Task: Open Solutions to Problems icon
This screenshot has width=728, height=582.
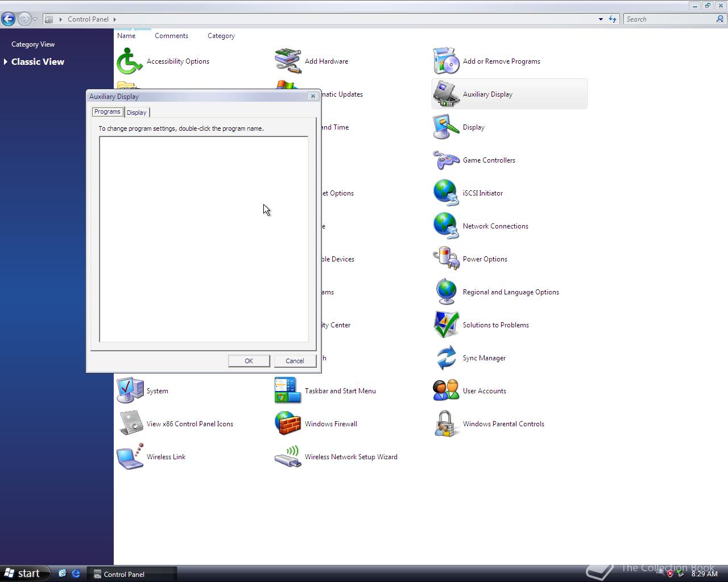Action: 446,325
